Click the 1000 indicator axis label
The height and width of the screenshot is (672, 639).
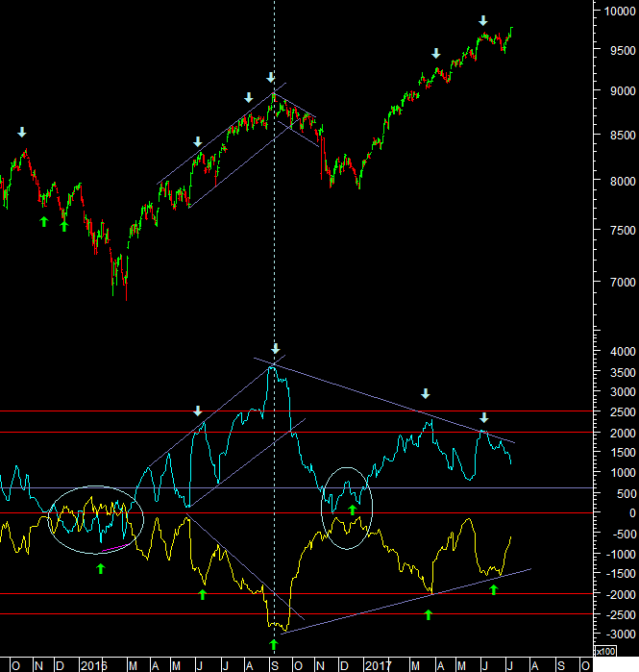[x=623, y=473]
